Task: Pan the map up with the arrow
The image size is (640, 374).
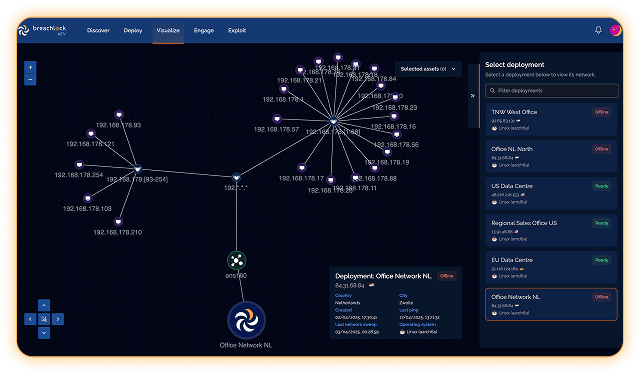Action: tap(44, 305)
